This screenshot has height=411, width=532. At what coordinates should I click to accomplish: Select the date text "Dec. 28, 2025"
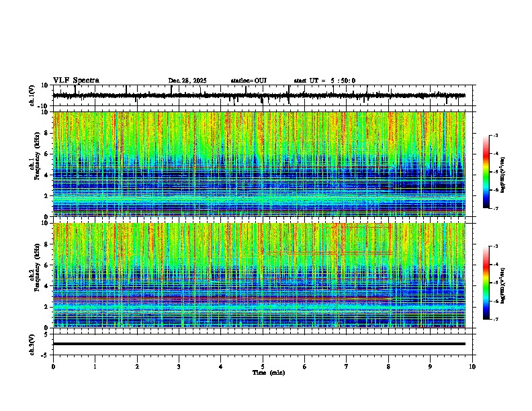point(187,81)
